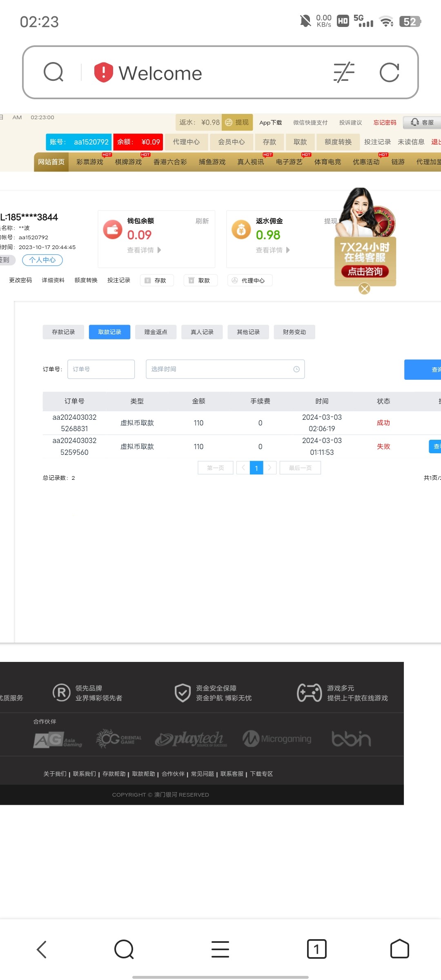Tap the red security shield icon
The height and width of the screenshot is (980, 441).
(103, 73)
